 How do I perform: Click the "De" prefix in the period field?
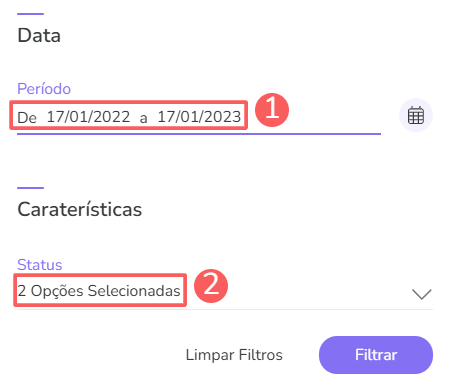[x=27, y=118]
